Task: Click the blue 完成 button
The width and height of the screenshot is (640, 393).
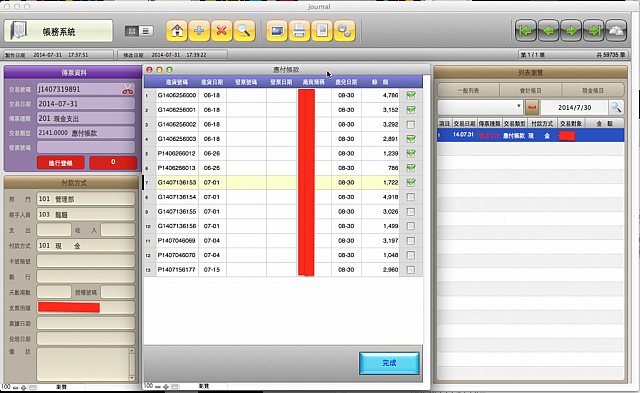Action: click(x=389, y=363)
